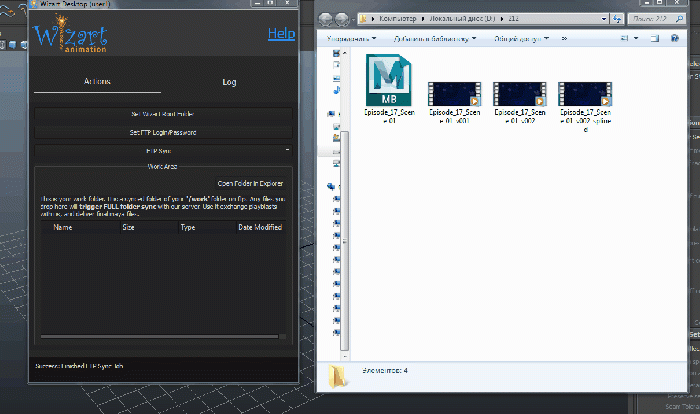Click the Wizart status bar message
The width and height of the screenshot is (700, 414).
(x=79, y=366)
